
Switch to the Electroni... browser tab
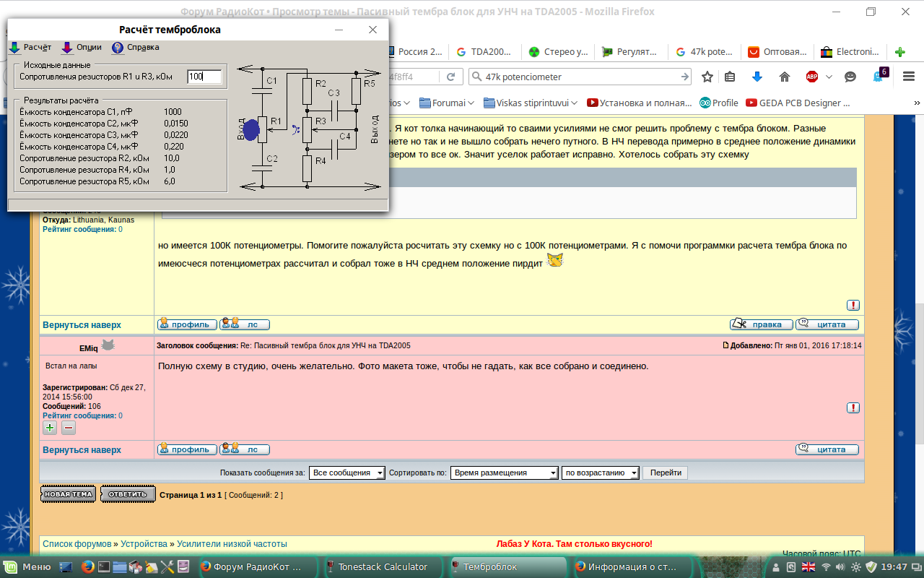coord(850,52)
